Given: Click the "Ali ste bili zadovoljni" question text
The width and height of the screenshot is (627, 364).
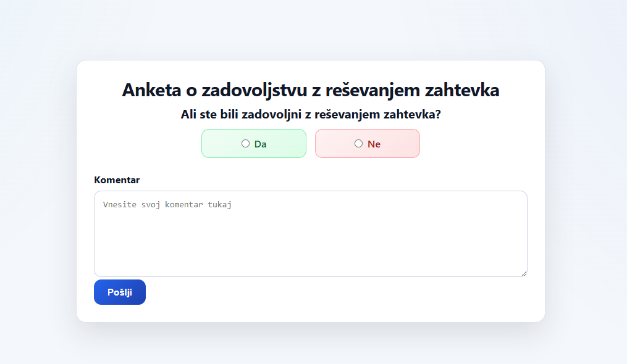Looking at the screenshot, I should (311, 114).
